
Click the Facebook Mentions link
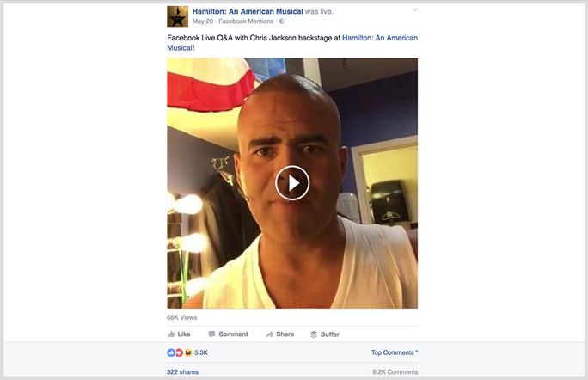246,21
